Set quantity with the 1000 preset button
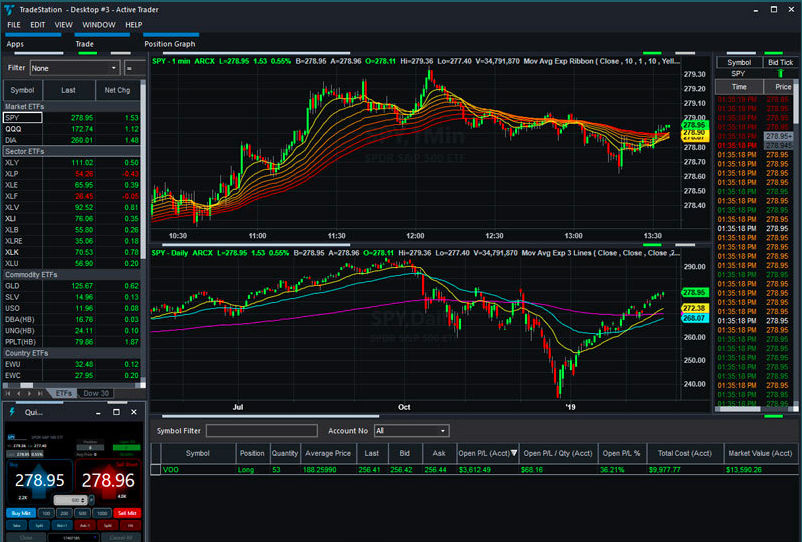 [x=102, y=513]
